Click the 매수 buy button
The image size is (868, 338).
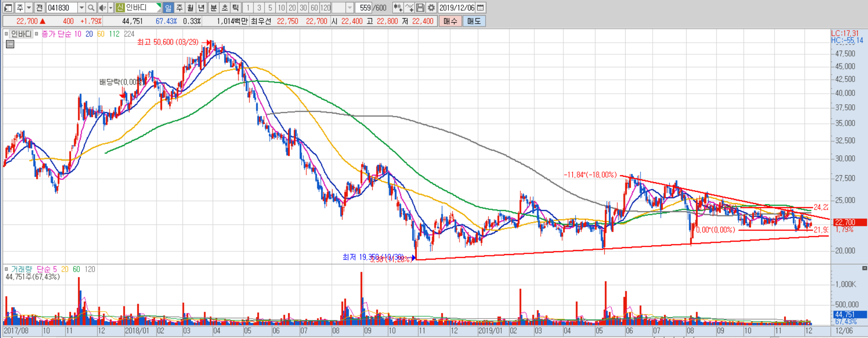(x=450, y=21)
